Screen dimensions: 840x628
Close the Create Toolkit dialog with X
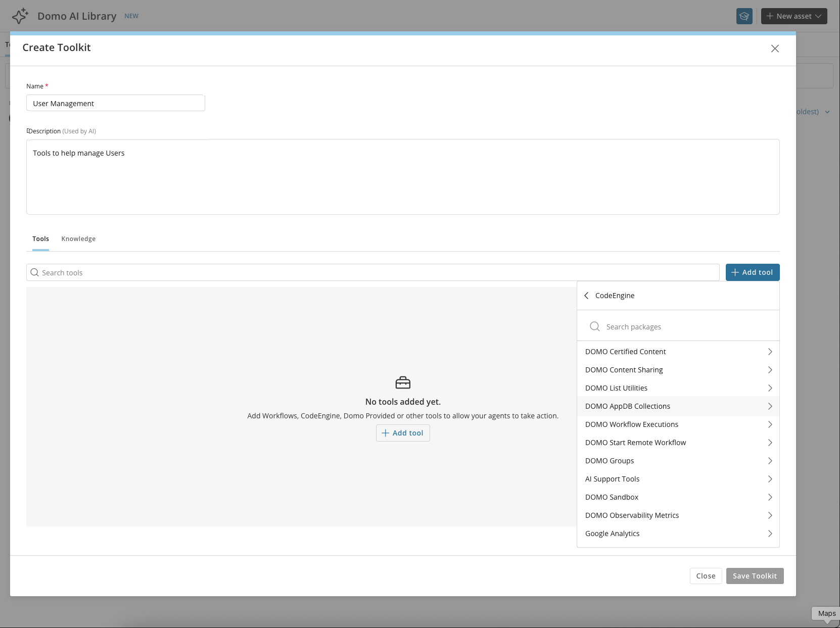coord(775,49)
